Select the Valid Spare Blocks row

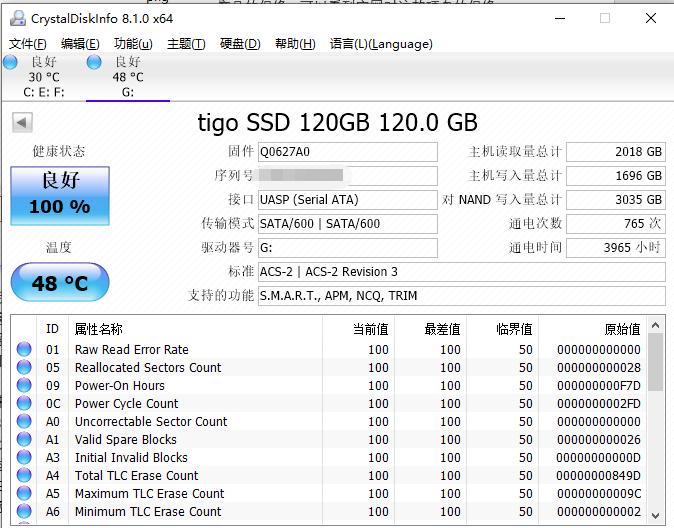pyautogui.click(x=329, y=440)
